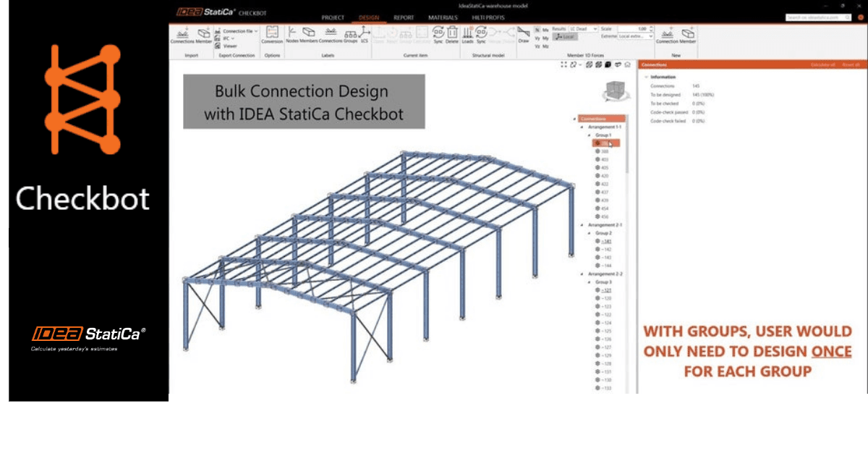Click in the Scale value field
Viewport: 868px width, 456px height.
(635, 28)
